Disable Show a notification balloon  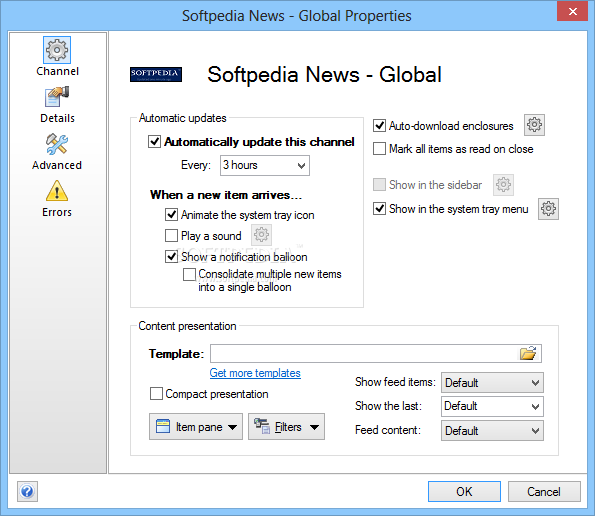pyautogui.click(x=171, y=256)
